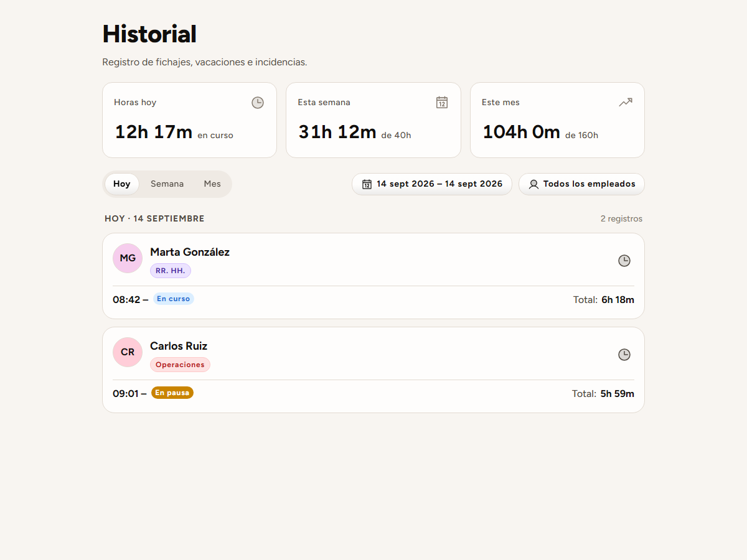747x560 pixels.
Task: Open Marta González's name link
Action: tap(190, 252)
